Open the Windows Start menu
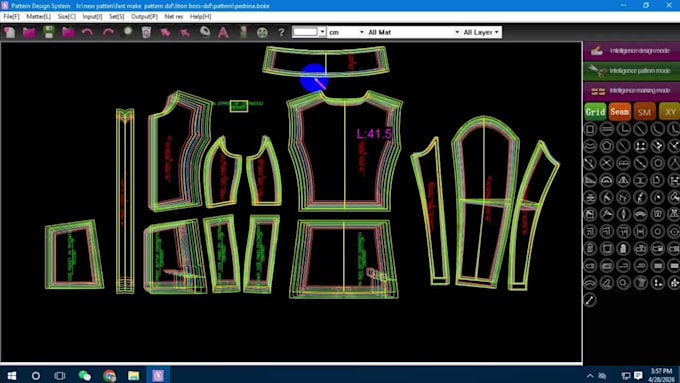This screenshot has width=680, height=383. pos(12,375)
